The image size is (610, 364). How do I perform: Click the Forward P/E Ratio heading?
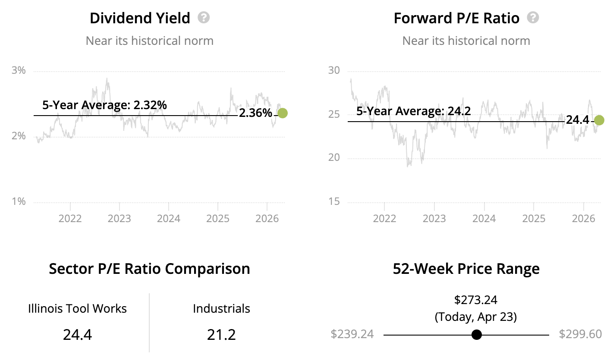tap(456, 18)
